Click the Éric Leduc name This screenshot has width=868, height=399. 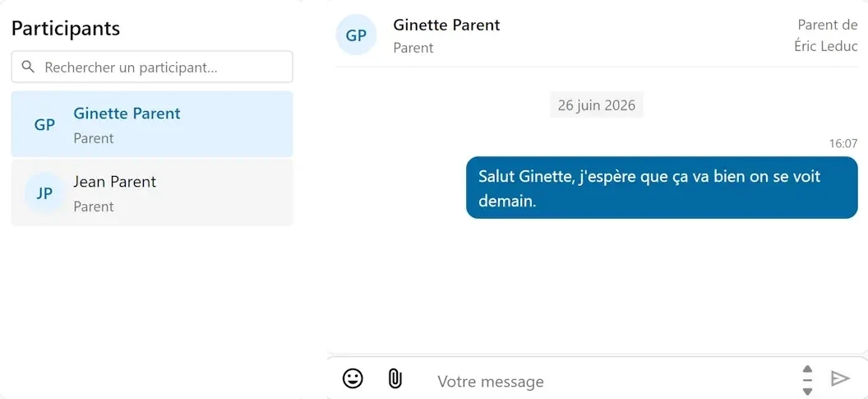pyautogui.click(x=826, y=47)
